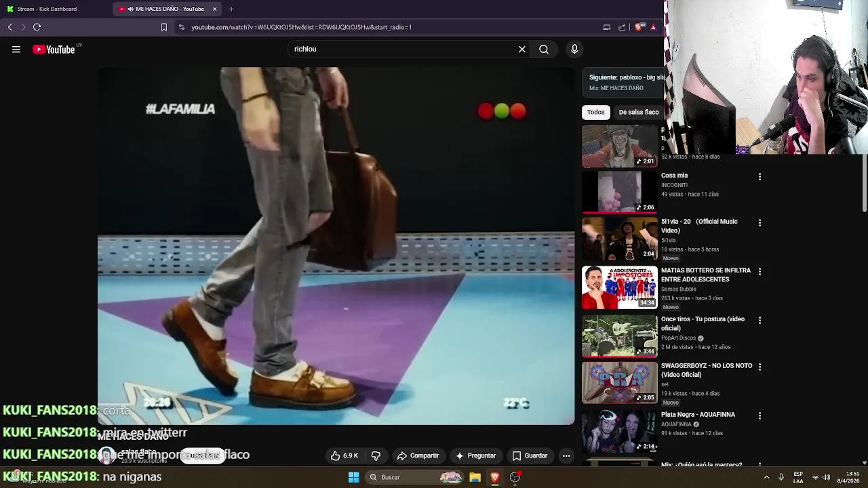The width and height of the screenshot is (868, 488).
Task: Open options for MATIAS BOTTERO video
Action: point(759,272)
